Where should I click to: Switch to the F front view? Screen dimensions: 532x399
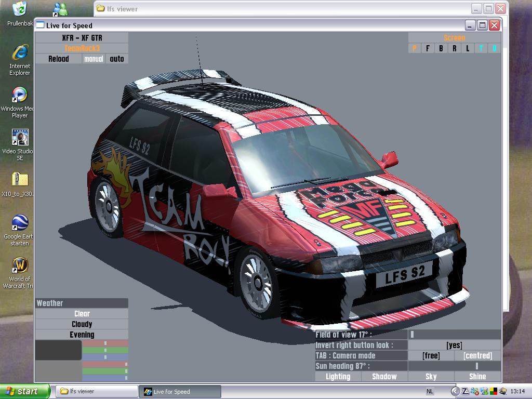tap(428, 48)
